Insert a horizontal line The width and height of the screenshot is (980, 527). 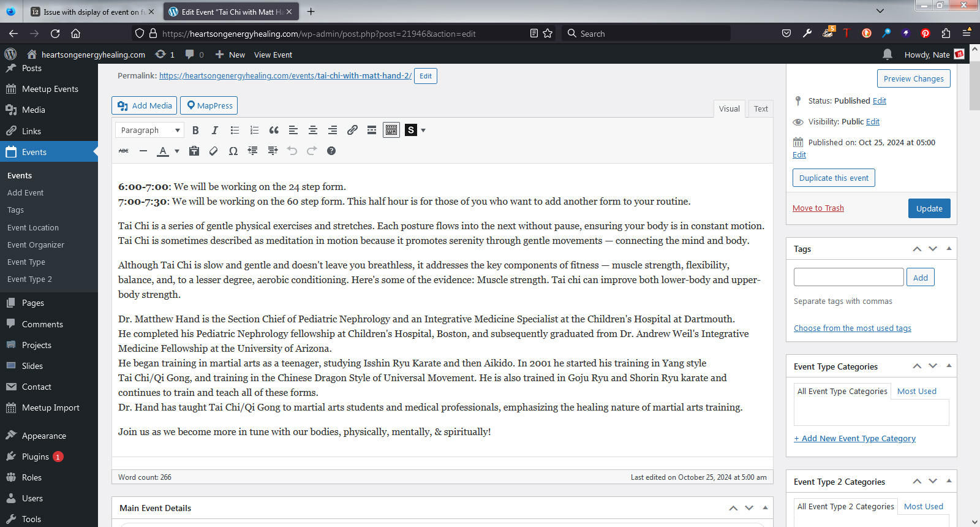(x=143, y=151)
